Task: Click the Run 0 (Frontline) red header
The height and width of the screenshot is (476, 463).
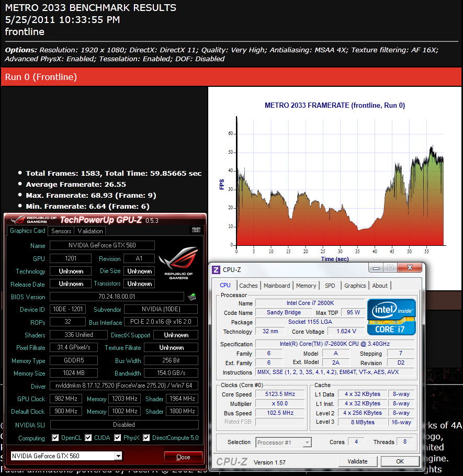Action: point(231,77)
